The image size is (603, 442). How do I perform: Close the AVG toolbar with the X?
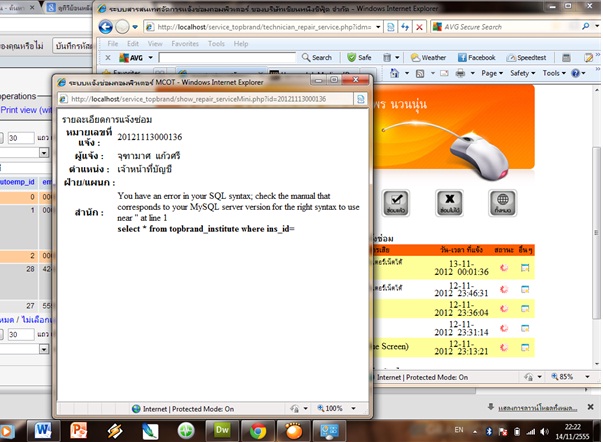[108, 58]
